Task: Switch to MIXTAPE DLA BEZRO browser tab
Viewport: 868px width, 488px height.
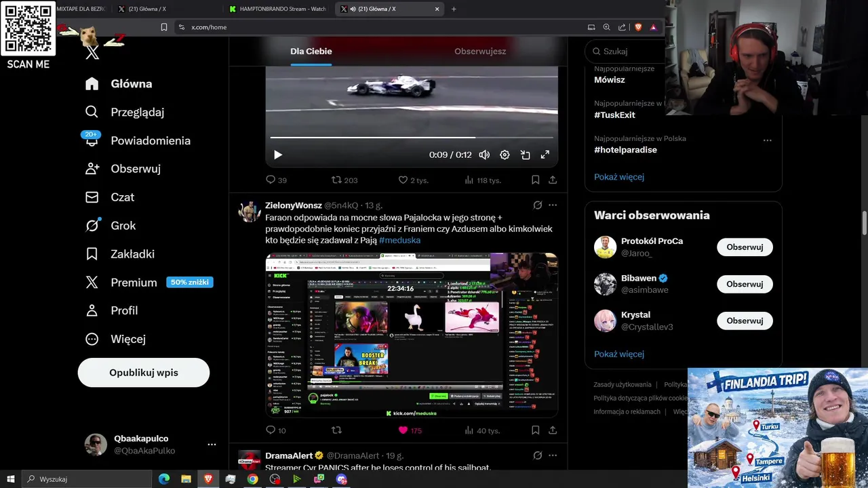Action: 80,9
